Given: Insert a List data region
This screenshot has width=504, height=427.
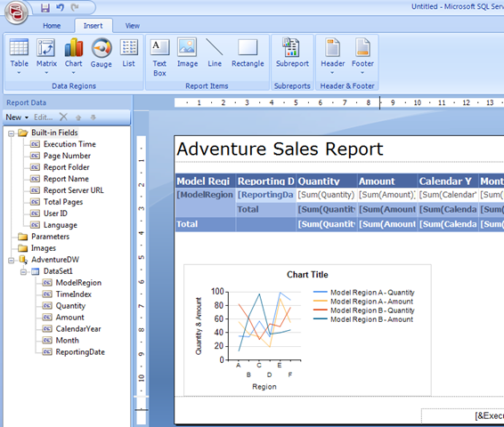Looking at the screenshot, I should coord(128,53).
